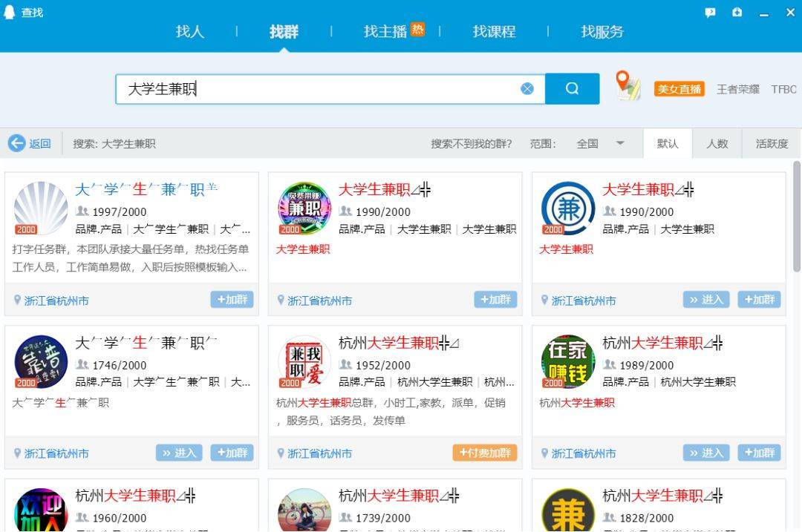Click 浙江省杭州市 in the 1952/2000 card
This screenshot has height=532, width=802.
[319, 454]
